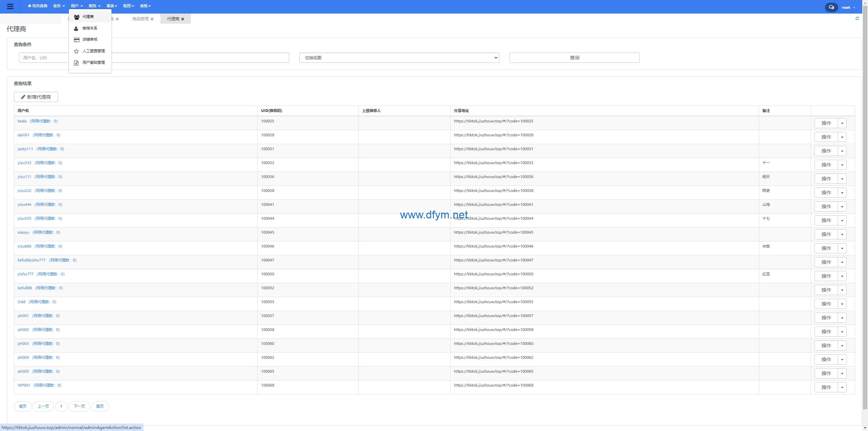The image size is (868, 431).
Task: Click share address ending code=100057
Action: 493,316
